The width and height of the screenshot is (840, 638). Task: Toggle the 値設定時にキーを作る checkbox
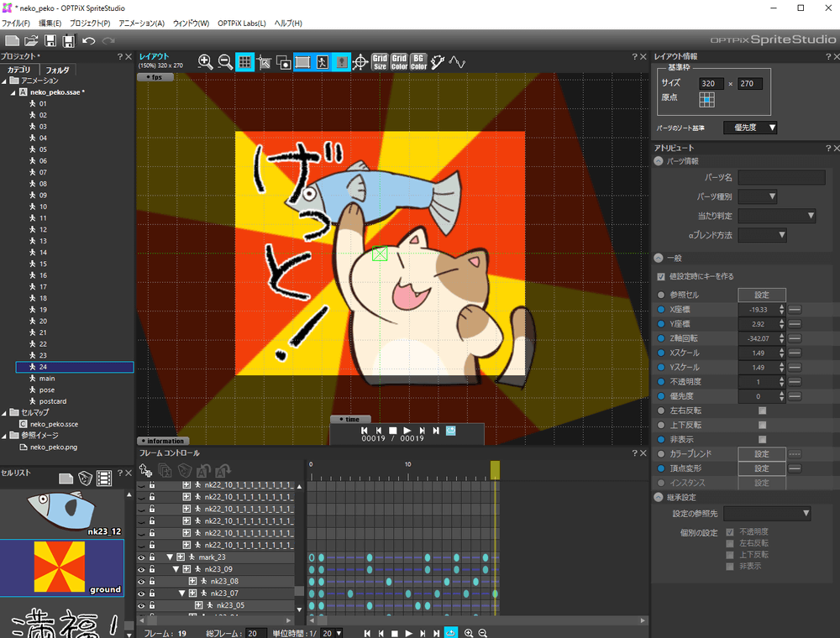(661, 277)
